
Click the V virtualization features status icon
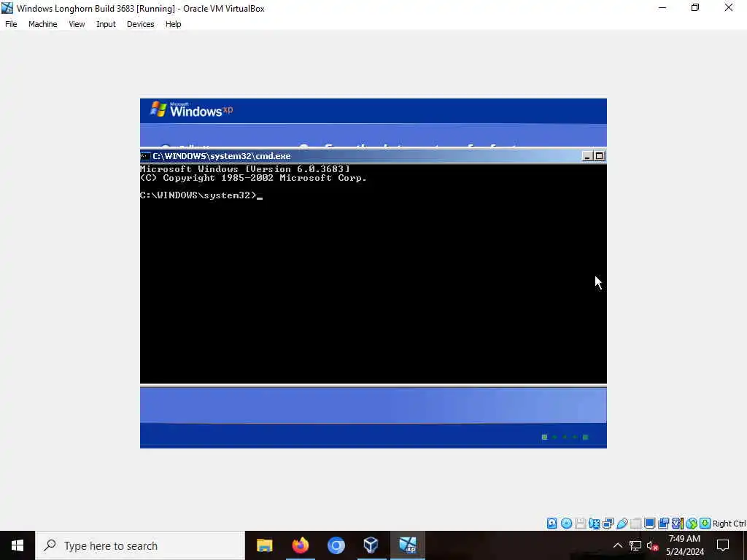677,524
